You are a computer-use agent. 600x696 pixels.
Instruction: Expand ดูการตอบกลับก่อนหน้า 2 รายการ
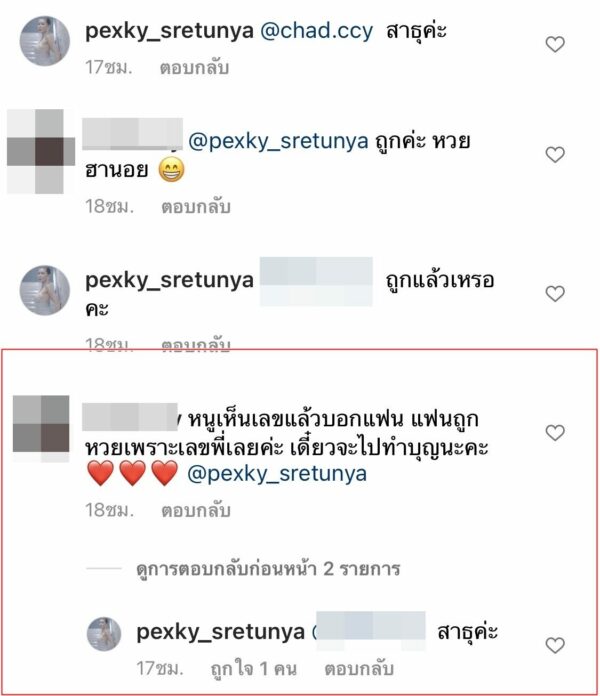click(x=268, y=569)
